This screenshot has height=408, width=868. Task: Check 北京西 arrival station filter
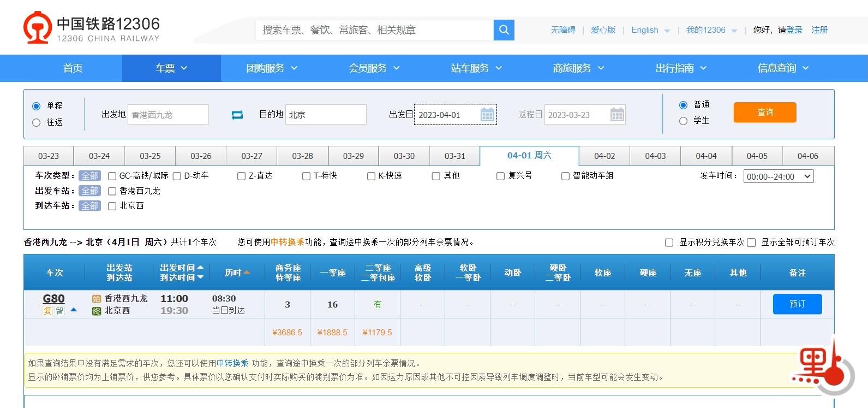[112, 206]
